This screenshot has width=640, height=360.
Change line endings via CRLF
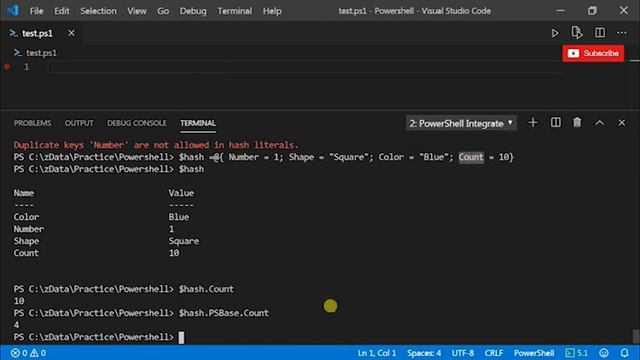pyautogui.click(x=493, y=353)
